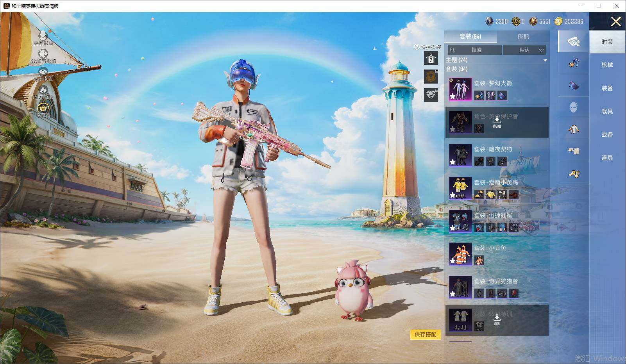Screen dimensions: 626x364
Task: Switch to the 载具 vehicles tab
Action: pyautogui.click(x=607, y=111)
